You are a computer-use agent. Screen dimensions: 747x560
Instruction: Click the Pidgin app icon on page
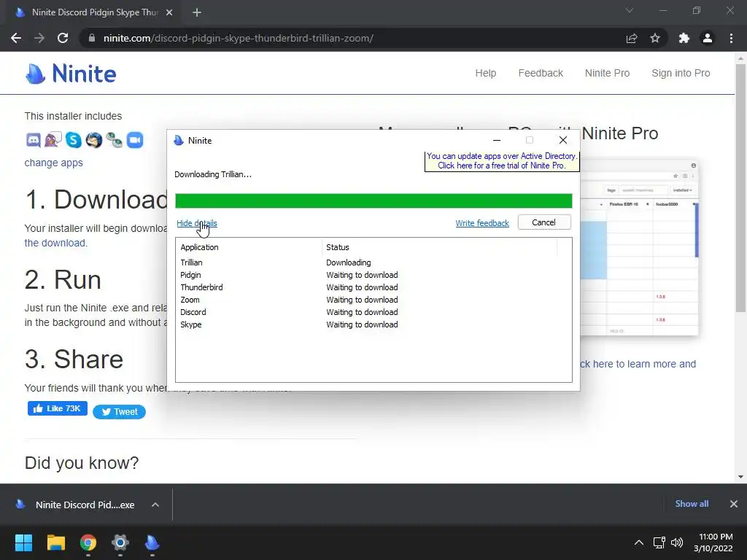click(x=53, y=140)
